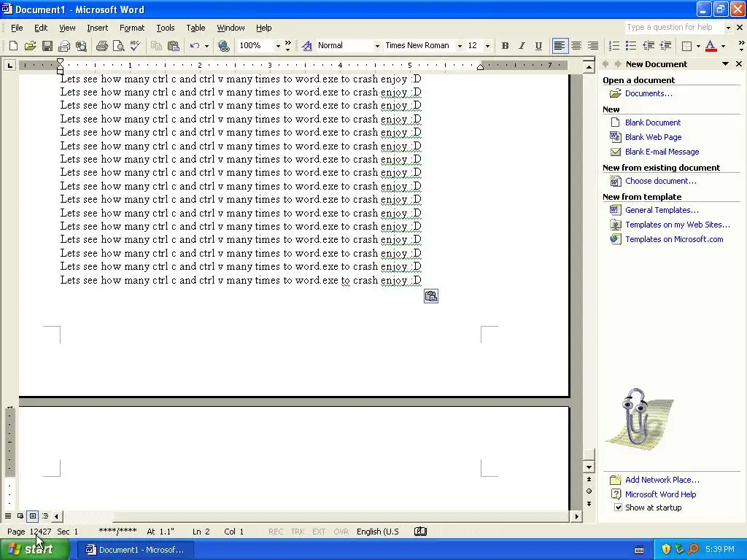Expand the Standard toolbar options chevron
Screen dimensions: 747x560
point(287,46)
